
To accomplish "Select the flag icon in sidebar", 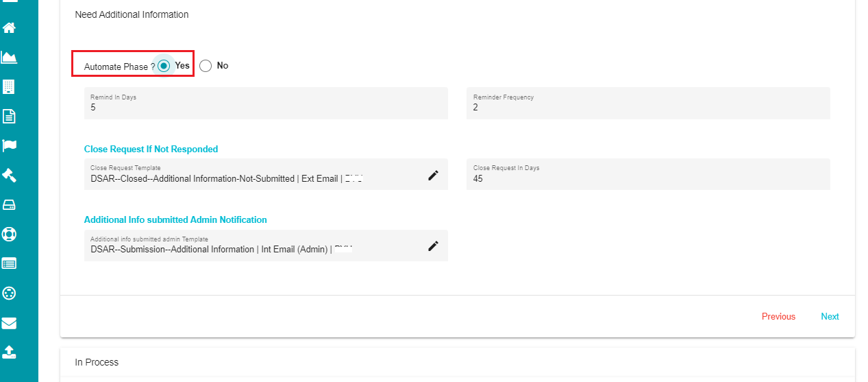I will [10, 145].
